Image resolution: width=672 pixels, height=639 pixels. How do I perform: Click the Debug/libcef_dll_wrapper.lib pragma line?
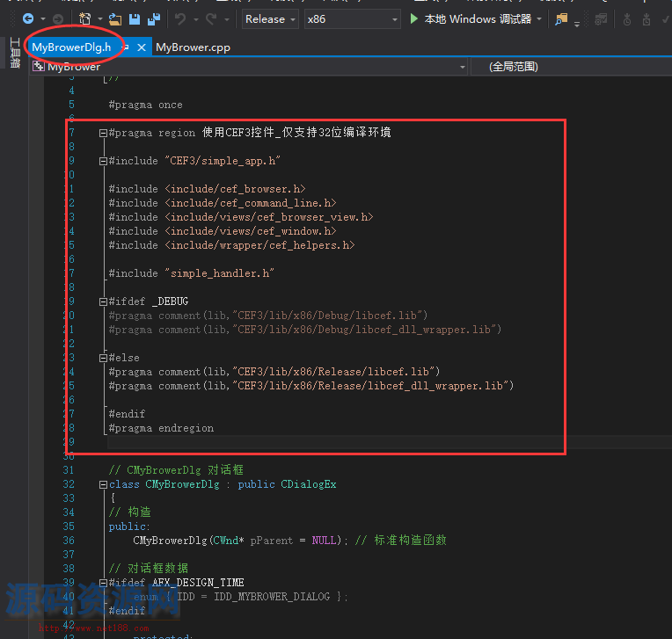point(305,330)
